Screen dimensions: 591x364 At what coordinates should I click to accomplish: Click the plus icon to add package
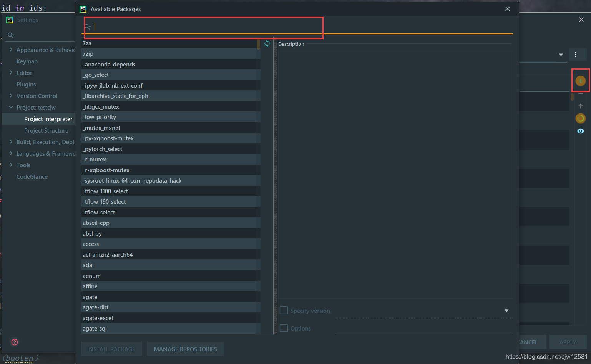pos(581,81)
